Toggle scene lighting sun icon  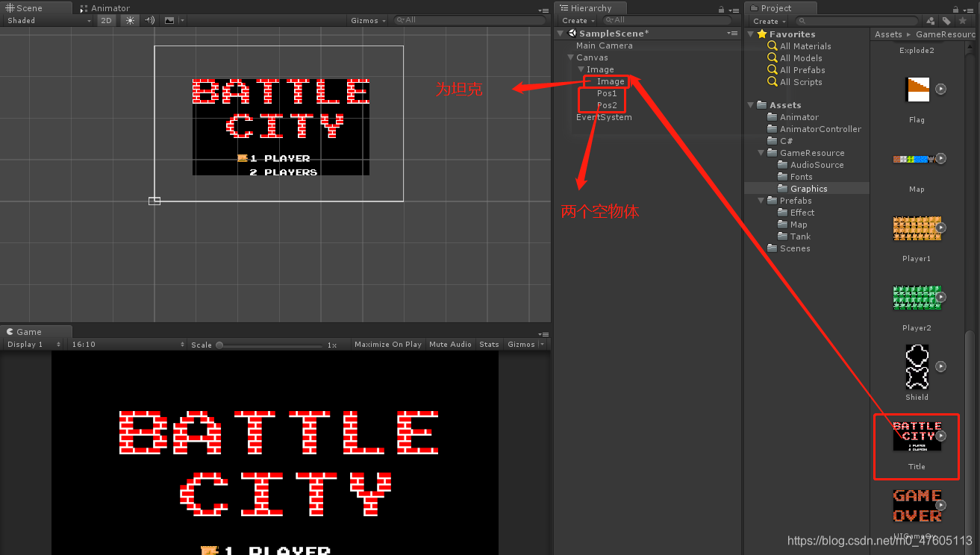pyautogui.click(x=131, y=21)
